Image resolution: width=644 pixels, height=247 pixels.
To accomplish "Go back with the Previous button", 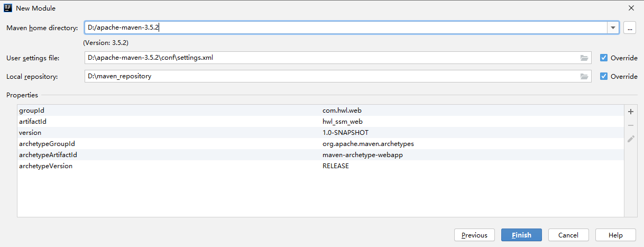I will point(474,235).
